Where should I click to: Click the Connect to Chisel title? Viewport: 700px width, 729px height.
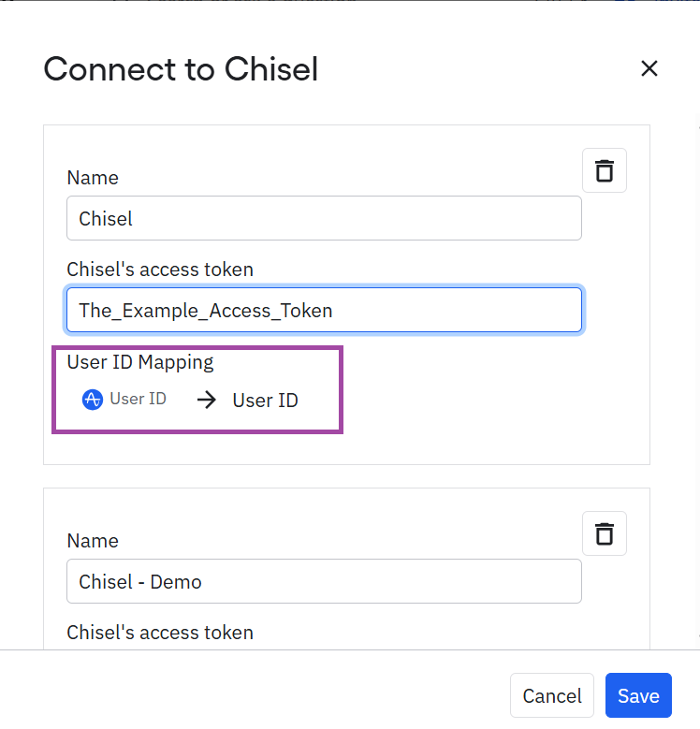[181, 69]
